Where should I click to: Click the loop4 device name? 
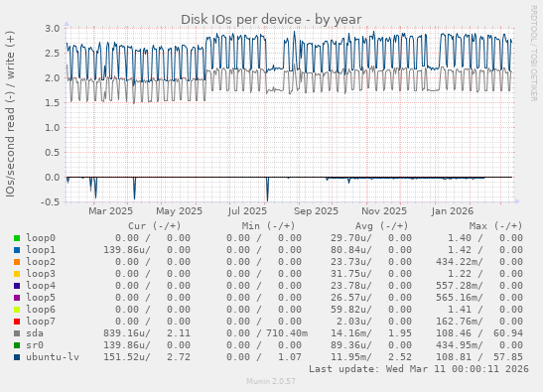coord(41,286)
